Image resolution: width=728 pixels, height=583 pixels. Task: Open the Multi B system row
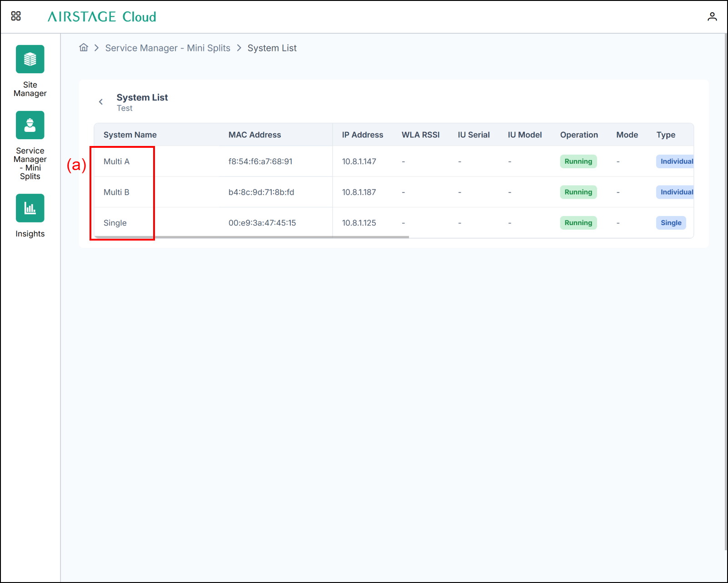tap(394, 192)
